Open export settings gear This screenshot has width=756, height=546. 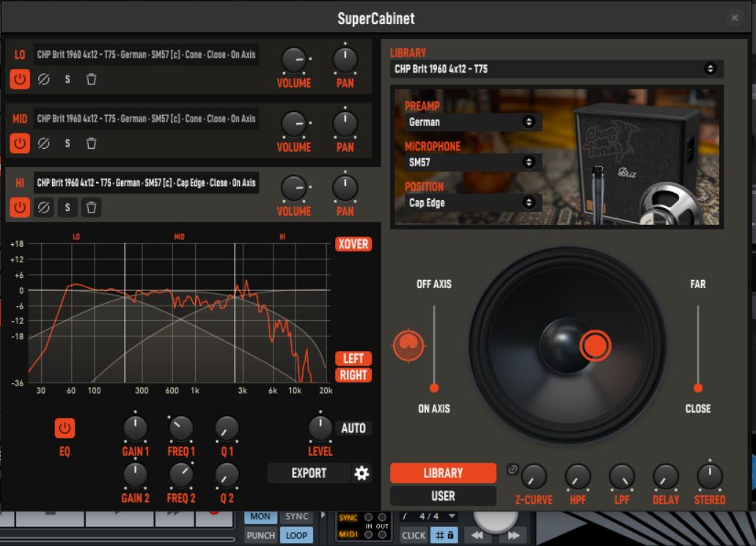click(x=362, y=473)
